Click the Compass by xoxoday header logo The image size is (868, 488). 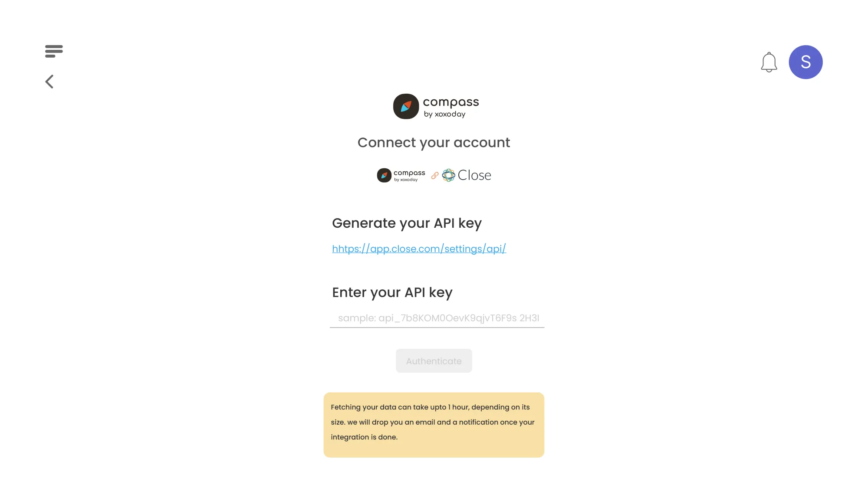coord(435,106)
